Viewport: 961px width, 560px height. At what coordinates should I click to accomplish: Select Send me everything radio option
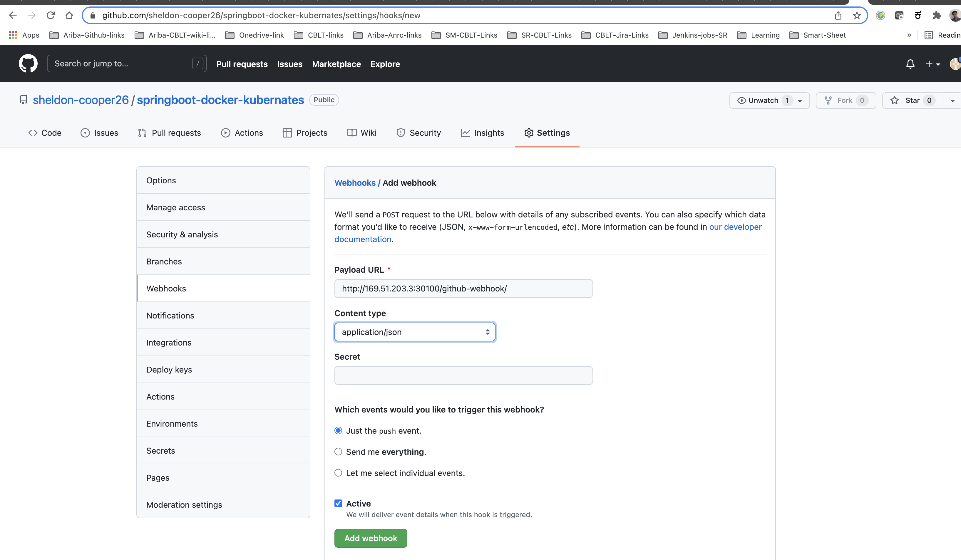(338, 452)
